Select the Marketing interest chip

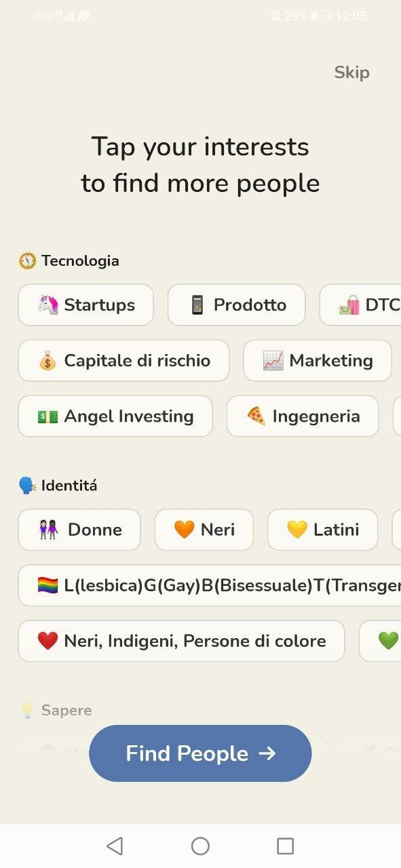point(318,361)
